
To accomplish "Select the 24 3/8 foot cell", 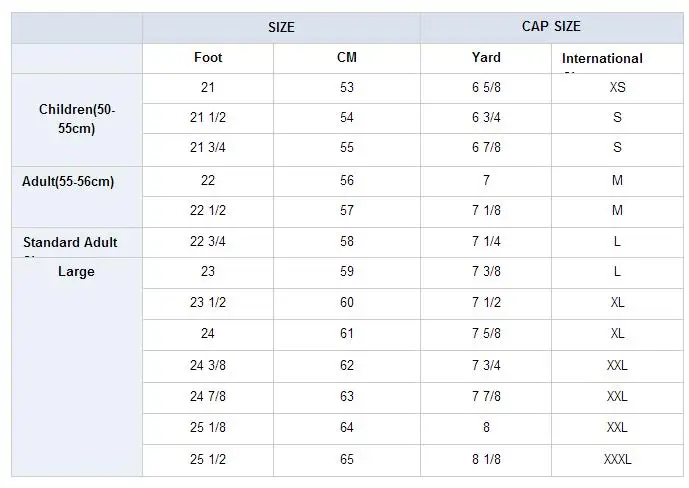I will (x=208, y=366).
